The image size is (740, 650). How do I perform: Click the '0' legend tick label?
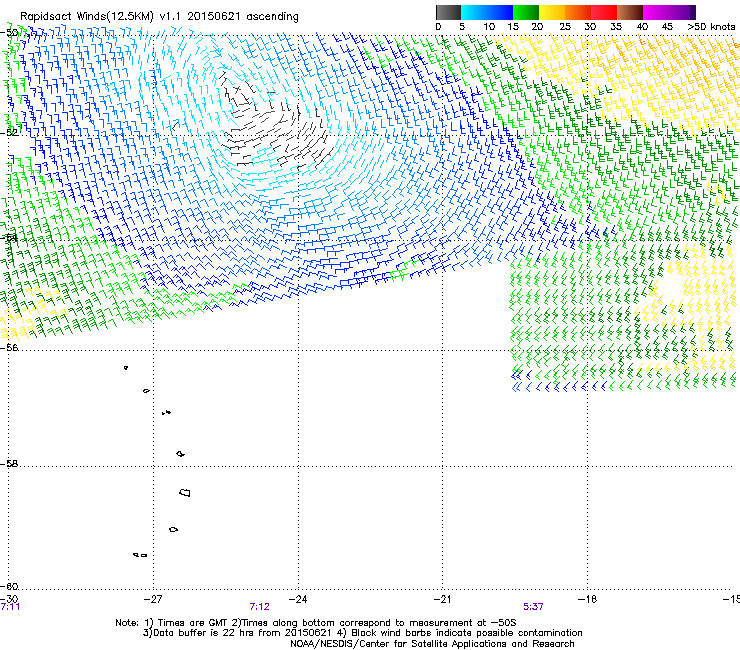[x=438, y=27]
